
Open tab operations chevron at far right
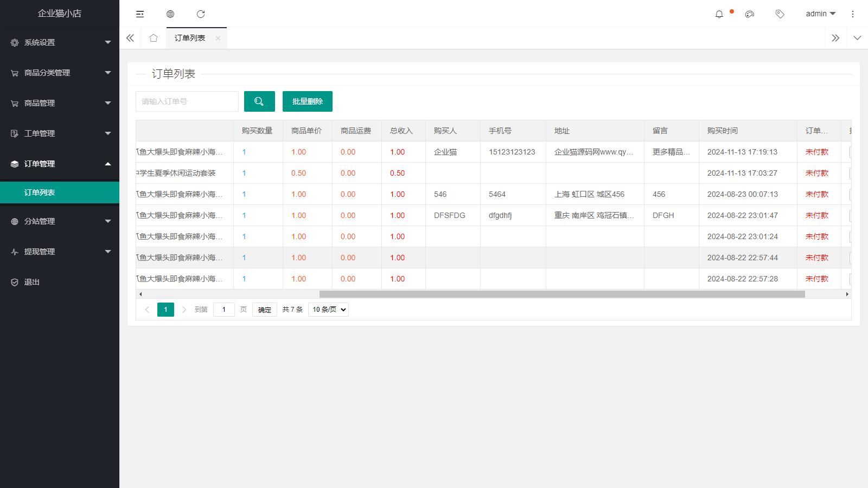point(857,38)
